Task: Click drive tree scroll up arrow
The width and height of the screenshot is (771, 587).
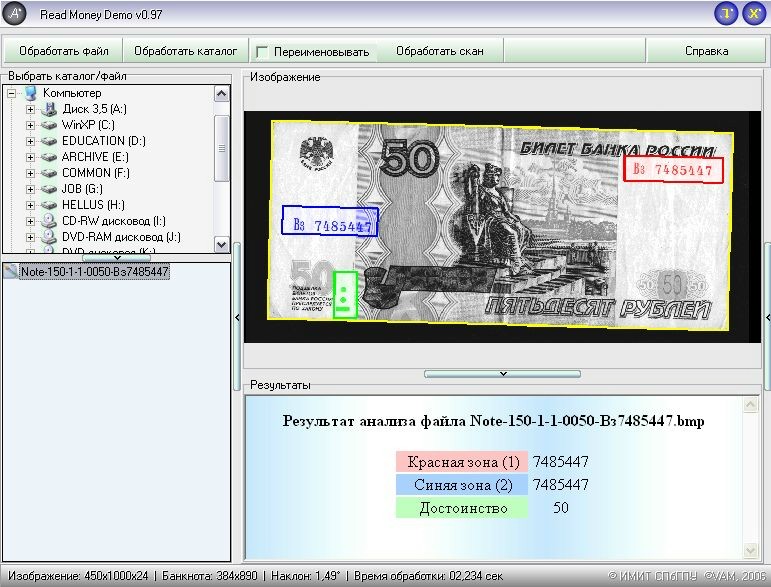Action: pos(222,93)
